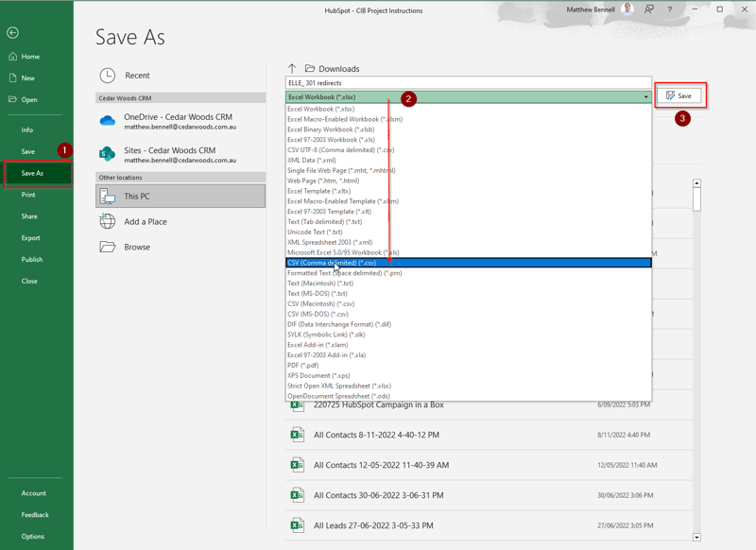Choose Open in the sidebar
Screen dimensions: 756x550
29,100
